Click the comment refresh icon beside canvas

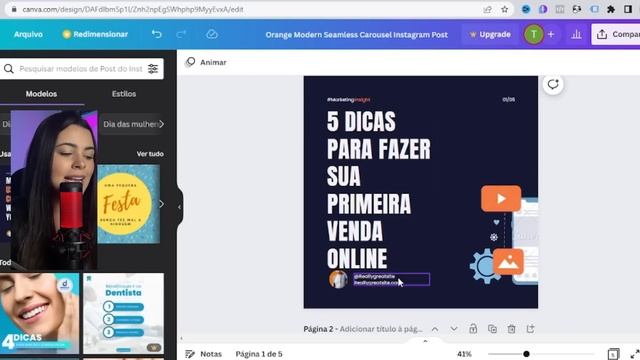[x=553, y=84]
